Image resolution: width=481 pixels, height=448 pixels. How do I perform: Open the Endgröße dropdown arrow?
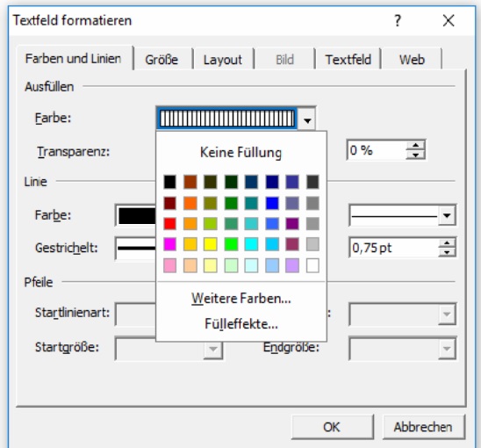tap(447, 348)
